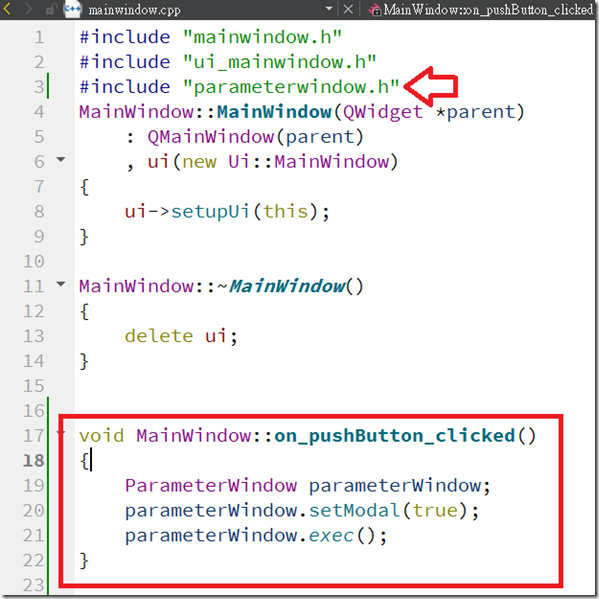Click the file lock icon
The image size is (599, 599).
click(50, 9)
